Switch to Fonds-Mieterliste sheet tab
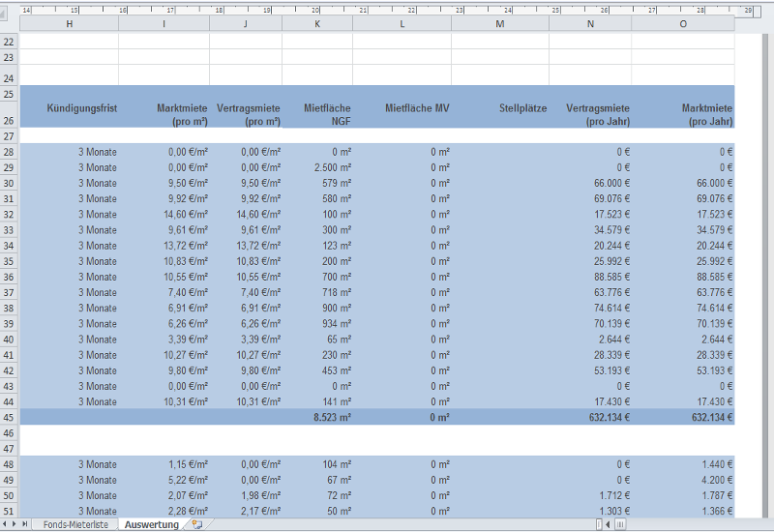 (75, 524)
